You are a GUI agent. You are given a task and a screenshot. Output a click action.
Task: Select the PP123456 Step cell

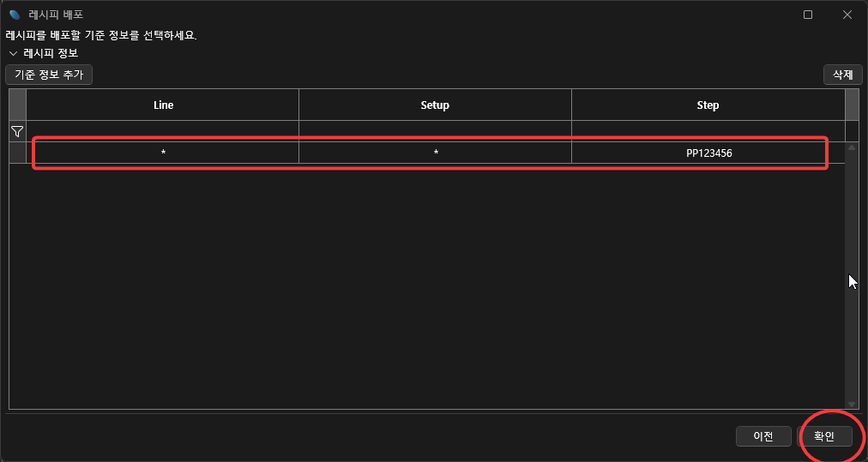708,153
